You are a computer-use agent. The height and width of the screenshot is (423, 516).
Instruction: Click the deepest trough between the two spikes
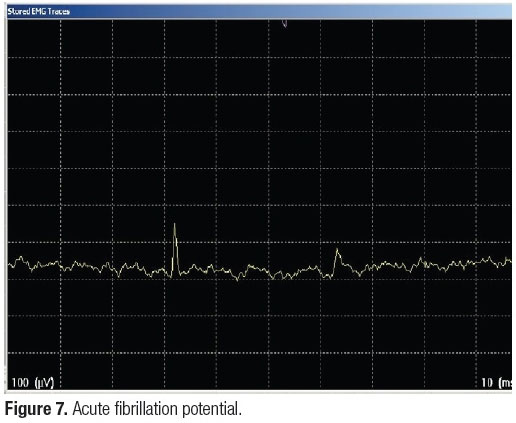237,280
